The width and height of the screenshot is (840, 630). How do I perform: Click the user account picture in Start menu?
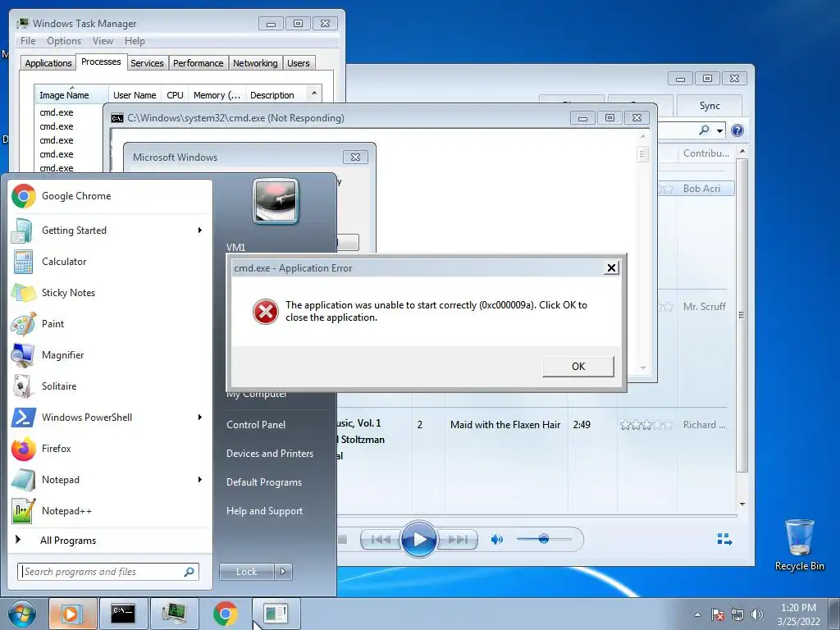(276, 201)
